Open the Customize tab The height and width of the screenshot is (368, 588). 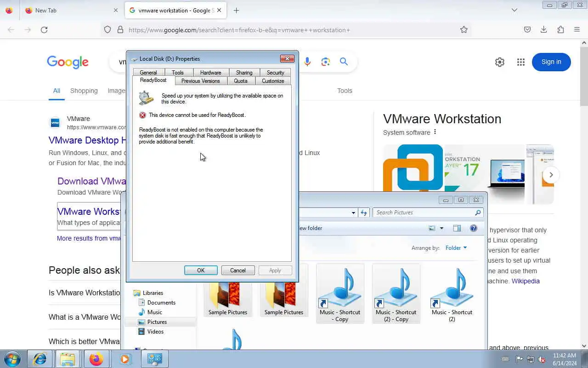click(x=273, y=81)
